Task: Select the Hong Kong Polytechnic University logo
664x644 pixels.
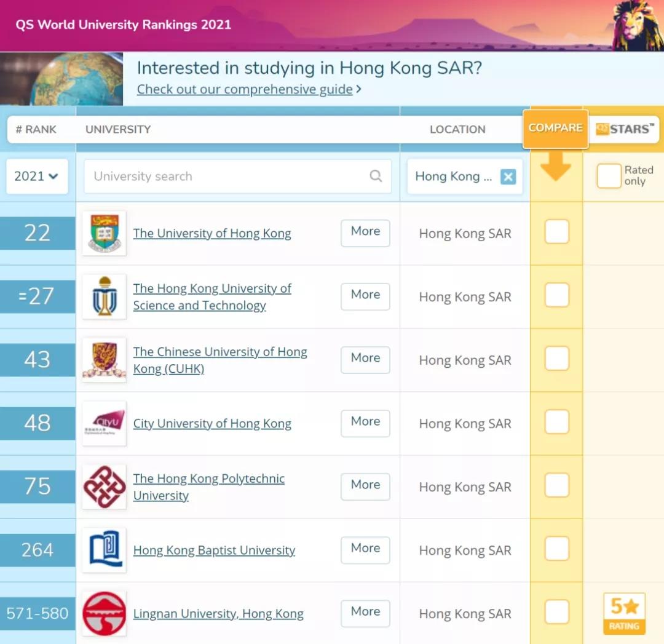Action: pyautogui.click(x=104, y=487)
